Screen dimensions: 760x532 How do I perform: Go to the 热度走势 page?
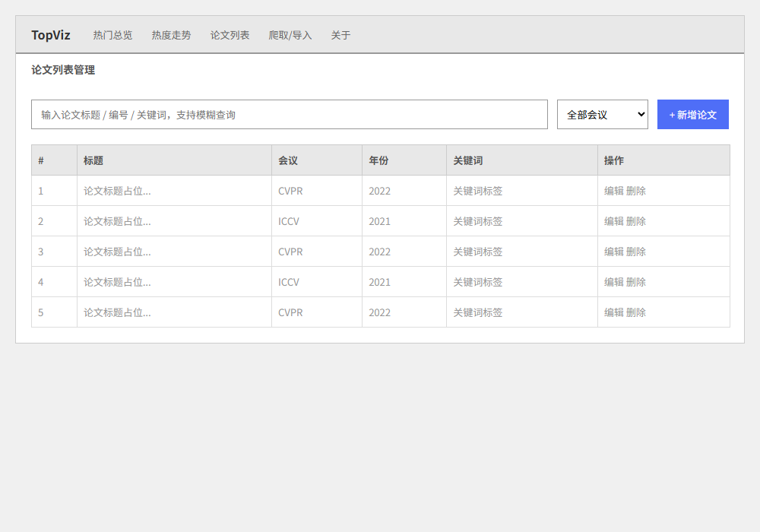pos(171,36)
